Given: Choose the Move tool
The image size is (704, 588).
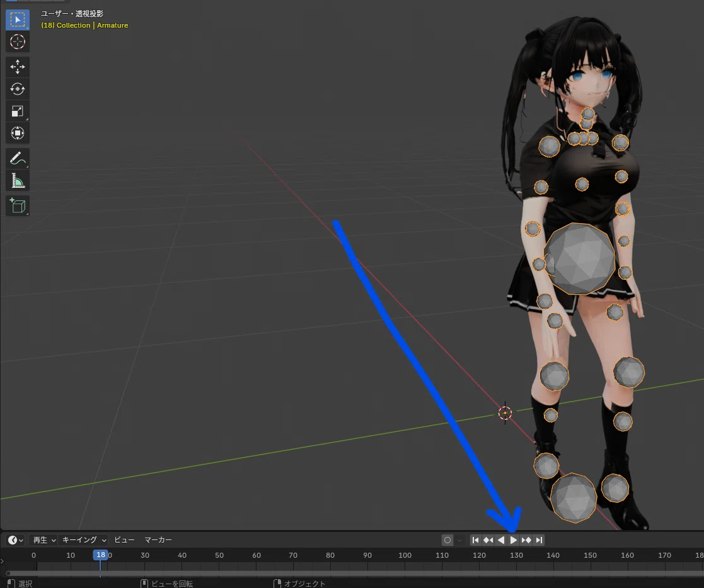Looking at the screenshot, I should coord(18,67).
